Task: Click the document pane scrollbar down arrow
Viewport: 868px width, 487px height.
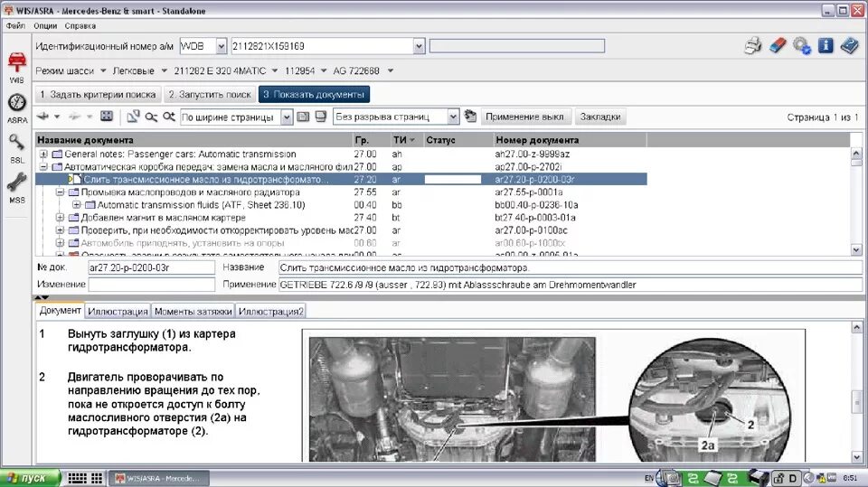Action: [856, 457]
